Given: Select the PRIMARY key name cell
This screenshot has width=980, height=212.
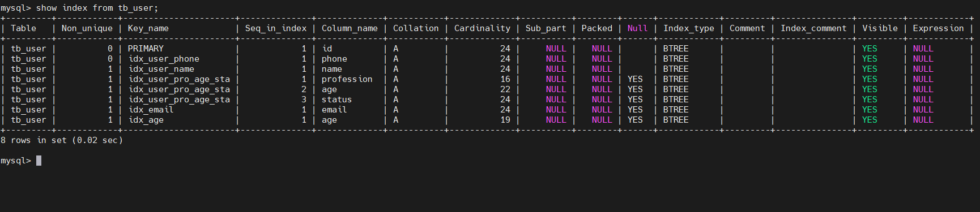Looking at the screenshot, I should (146, 49).
